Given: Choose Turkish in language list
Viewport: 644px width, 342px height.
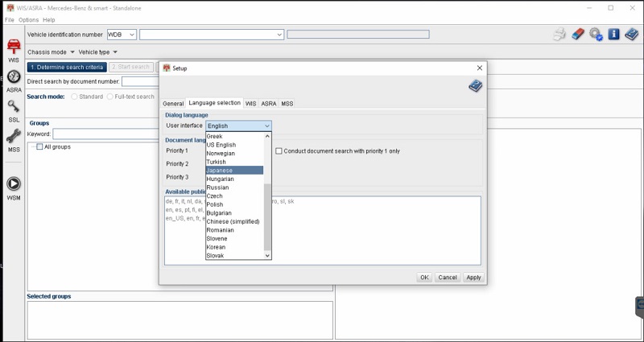Looking at the screenshot, I should click(x=234, y=162).
